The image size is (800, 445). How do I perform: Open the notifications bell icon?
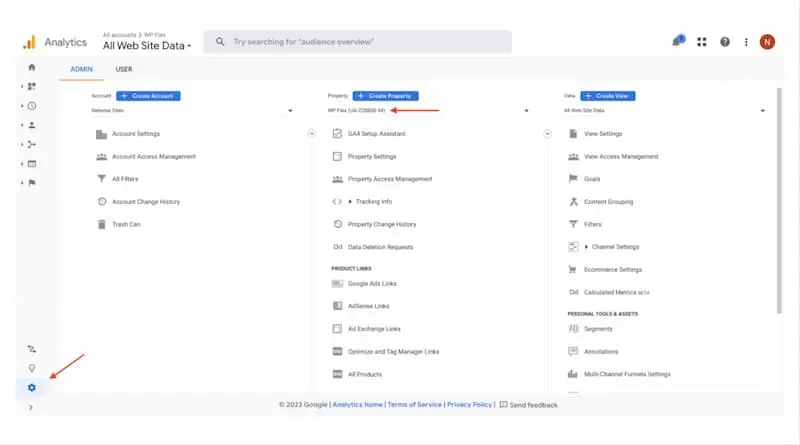679,42
